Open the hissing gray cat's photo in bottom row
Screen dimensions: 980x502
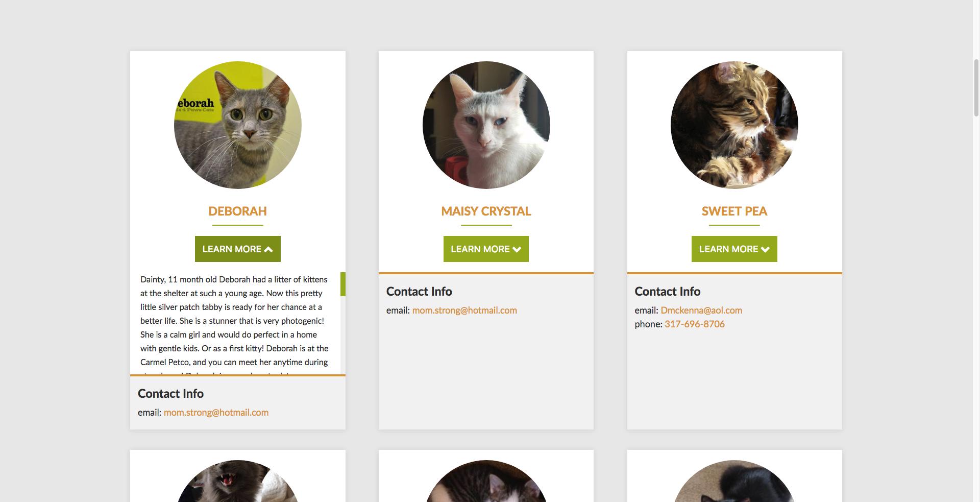[237, 481]
